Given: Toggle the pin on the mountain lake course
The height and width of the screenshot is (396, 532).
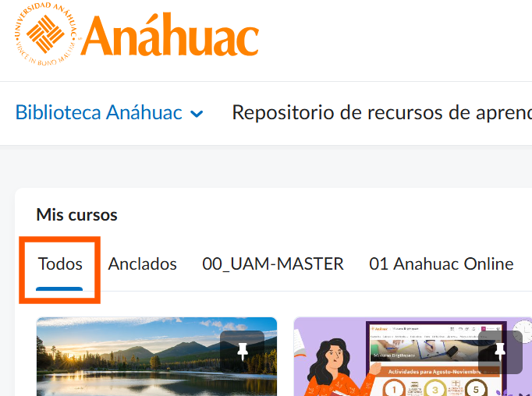Looking at the screenshot, I should pyautogui.click(x=243, y=352).
